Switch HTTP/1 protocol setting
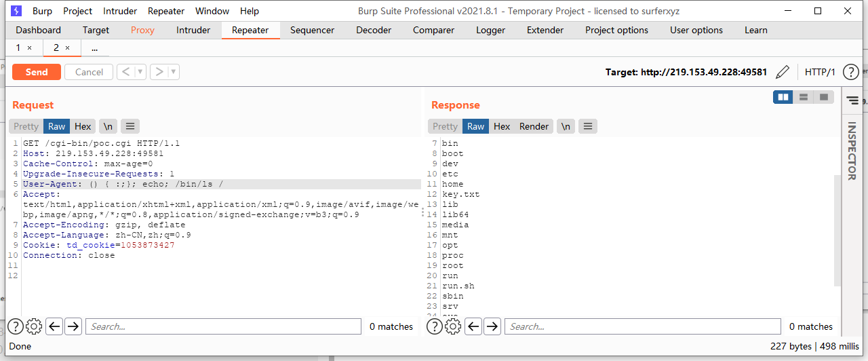Screen dimensions: 868x361 pos(820,72)
